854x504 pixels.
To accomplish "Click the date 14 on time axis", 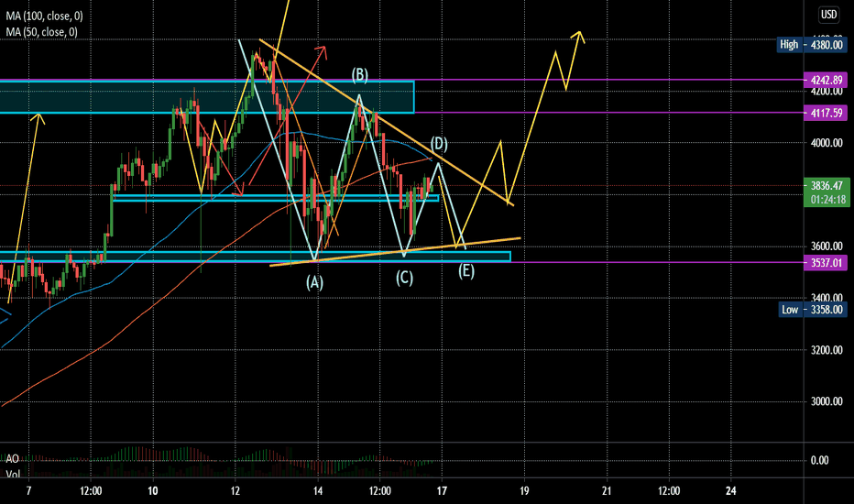I will click(318, 491).
